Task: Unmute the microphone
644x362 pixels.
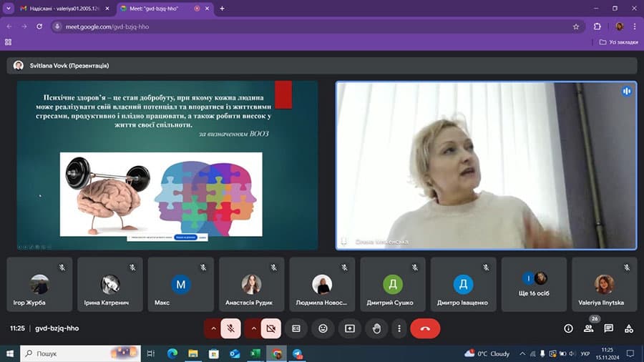Action: [x=231, y=328]
